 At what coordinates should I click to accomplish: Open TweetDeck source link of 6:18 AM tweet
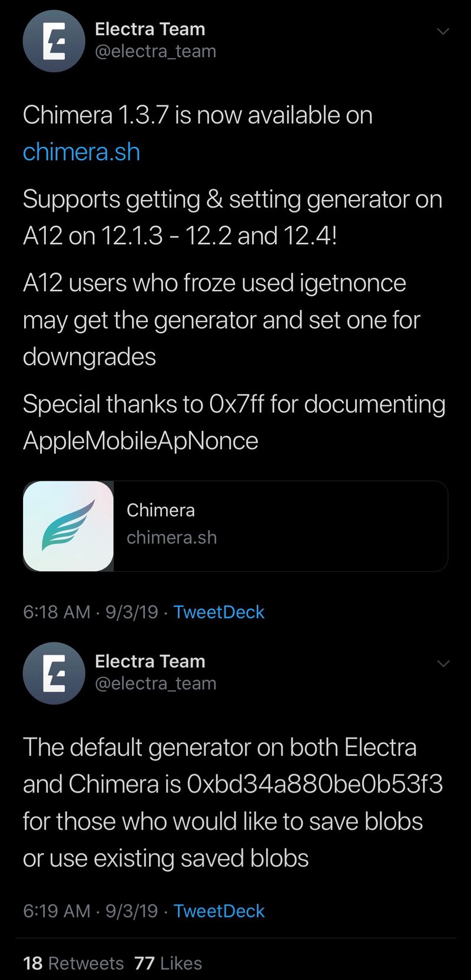[x=219, y=612]
